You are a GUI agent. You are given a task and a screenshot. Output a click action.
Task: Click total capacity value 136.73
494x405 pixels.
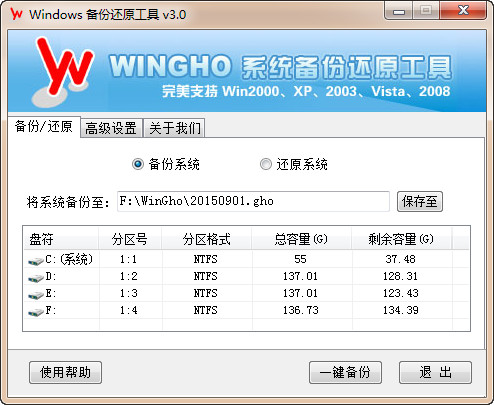301,310
